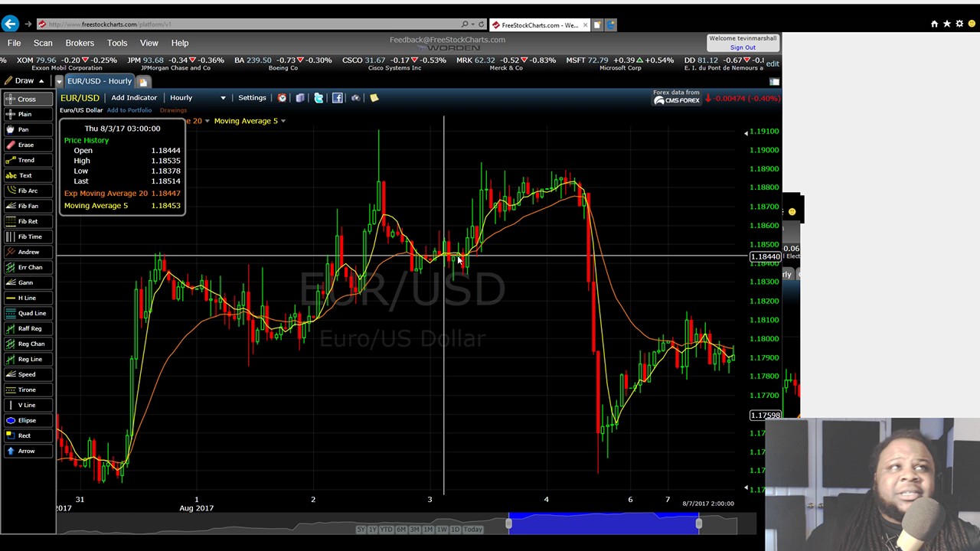
Task: Select the Ellipse drawing tool
Action: coord(28,420)
